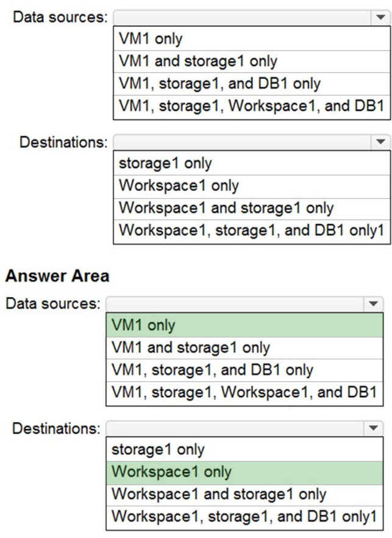Image resolution: width=392 pixels, height=538 pixels.
Task: Select 'VM1 only' in top Data sources list
Action: pos(250,39)
